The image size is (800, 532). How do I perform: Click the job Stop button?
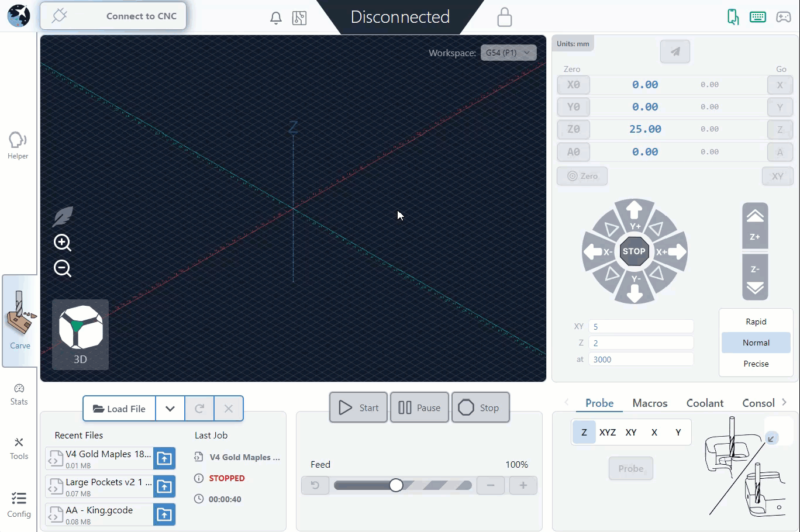480,407
